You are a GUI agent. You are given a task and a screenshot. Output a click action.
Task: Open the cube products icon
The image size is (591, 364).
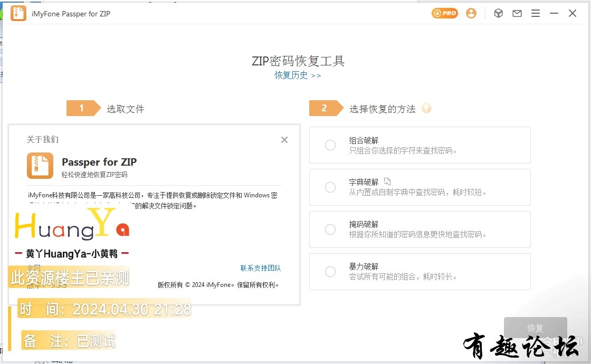[498, 13]
